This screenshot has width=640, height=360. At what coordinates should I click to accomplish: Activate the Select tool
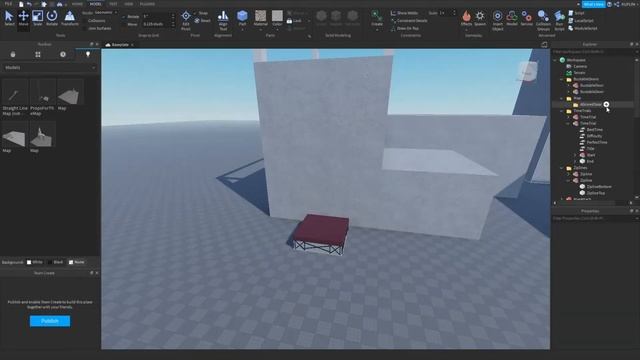9,18
